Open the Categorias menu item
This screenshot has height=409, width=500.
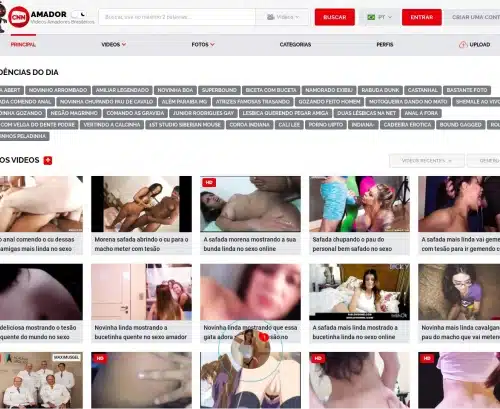coord(295,44)
